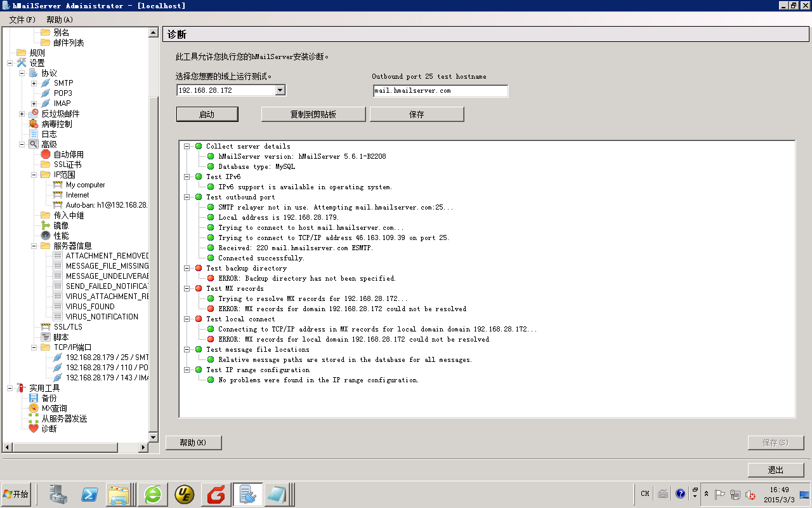Collapse the Test MX records node
The width and height of the screenshot is (812, 508).
tap(187, 288)
